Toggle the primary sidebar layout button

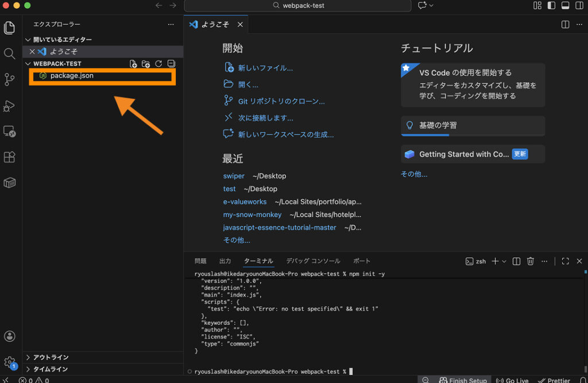551,6
